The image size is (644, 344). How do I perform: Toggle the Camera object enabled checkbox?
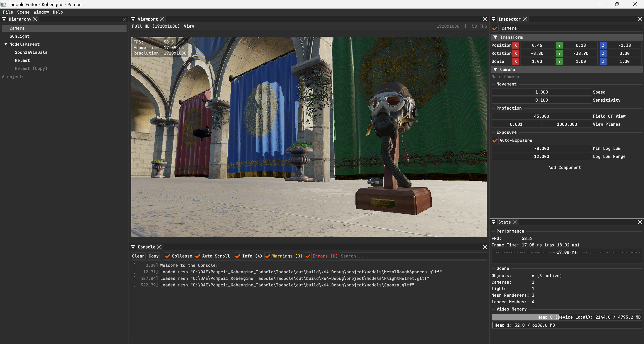[495, 28]
